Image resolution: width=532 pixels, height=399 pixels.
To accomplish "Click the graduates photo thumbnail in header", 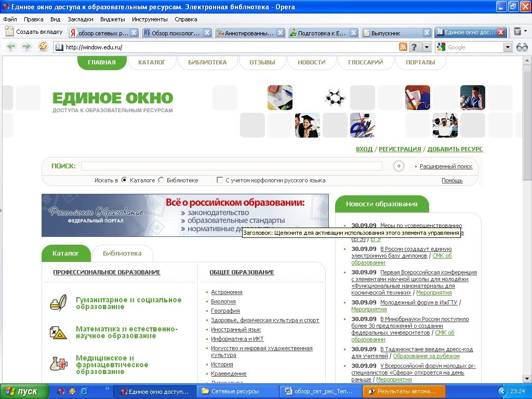I will tap(308, 125).
